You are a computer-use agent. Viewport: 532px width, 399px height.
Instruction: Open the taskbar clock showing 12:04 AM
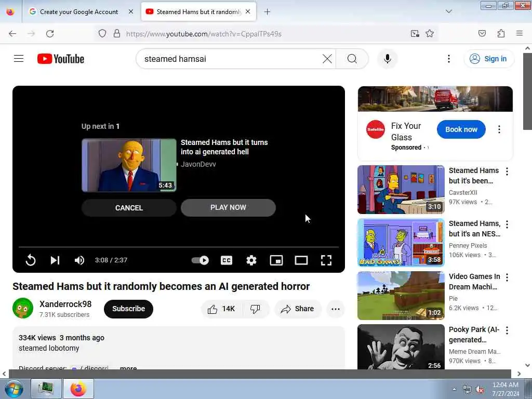click(x=505, y=389)
